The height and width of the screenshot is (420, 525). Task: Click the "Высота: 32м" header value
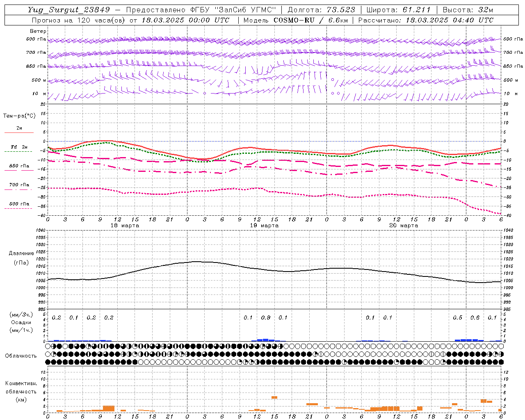pos(468,10)
